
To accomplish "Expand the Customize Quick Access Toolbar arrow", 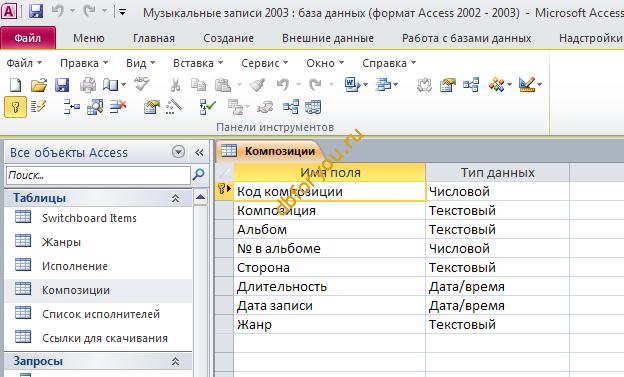I will point(123,12).
